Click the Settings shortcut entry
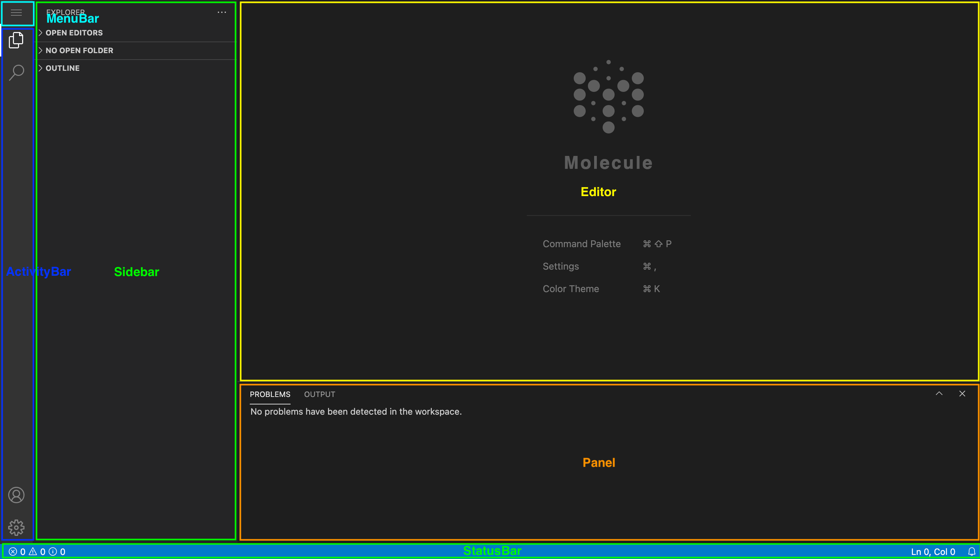The height and width of the screenshot is (559, 980). pos(560,266)
